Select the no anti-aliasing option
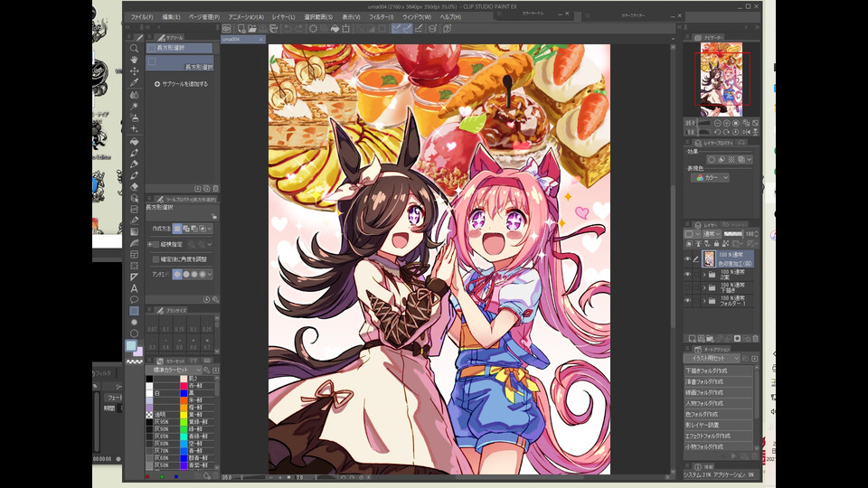Screen dimensions: 868x488 pyautogui.click(x=177, y=274)
